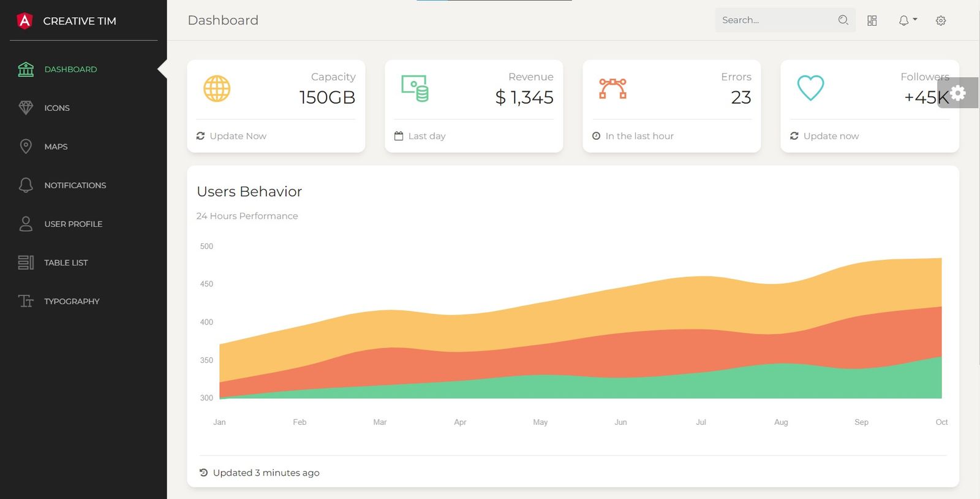
Task: Click the 150GB capacity value
Action: click(x=327, y=97)
